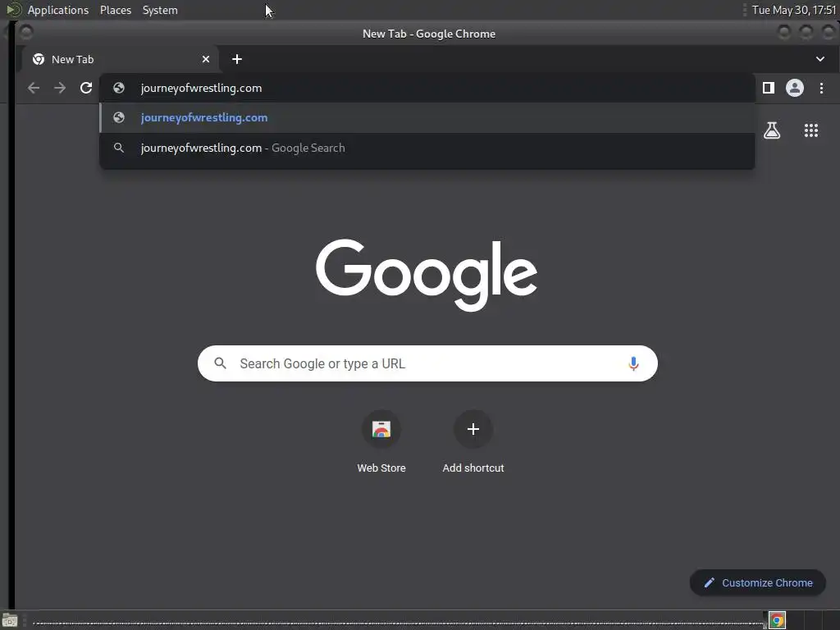Click the globe icon in the address bar

tap(119, 88)
